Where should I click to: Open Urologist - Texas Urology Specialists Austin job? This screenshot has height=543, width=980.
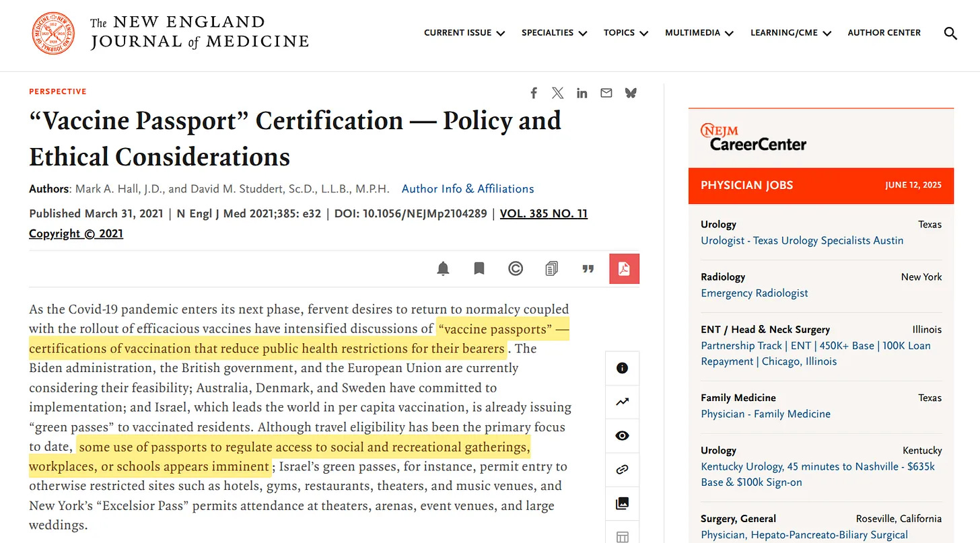coord(802,241)
